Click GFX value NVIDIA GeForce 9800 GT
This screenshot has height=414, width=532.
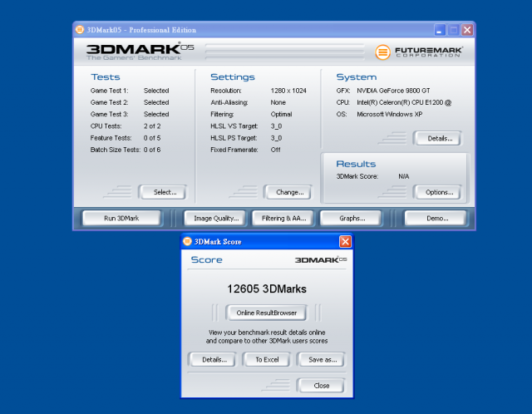coord(393,91)
